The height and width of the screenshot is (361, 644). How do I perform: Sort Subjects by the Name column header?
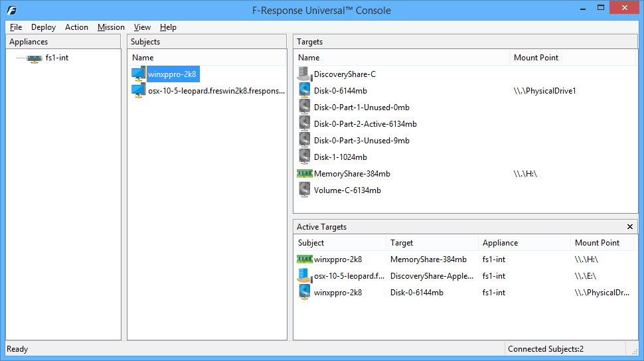click(x=207, y=58)
